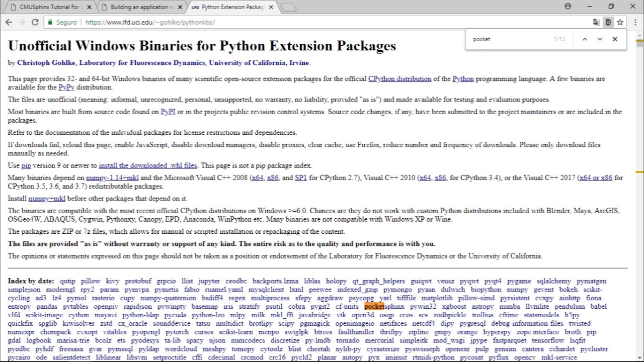Follow the PyPI link
The image size is (644, 362).
click(168, 112)
